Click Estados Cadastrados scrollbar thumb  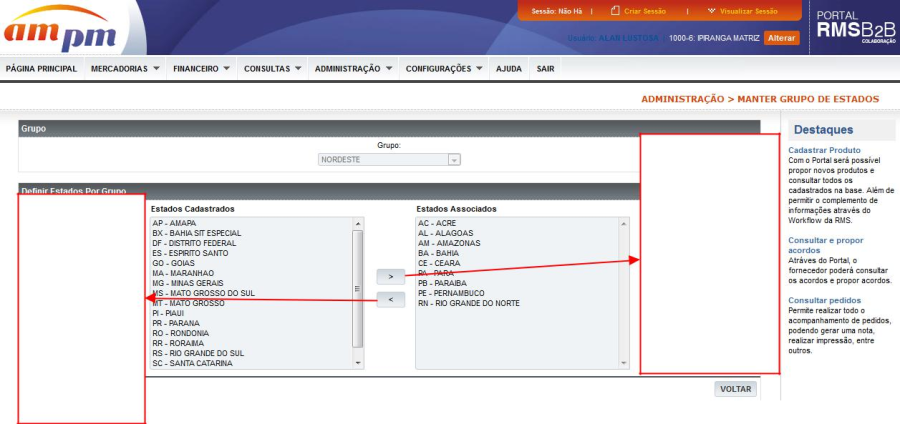(358, 289)
